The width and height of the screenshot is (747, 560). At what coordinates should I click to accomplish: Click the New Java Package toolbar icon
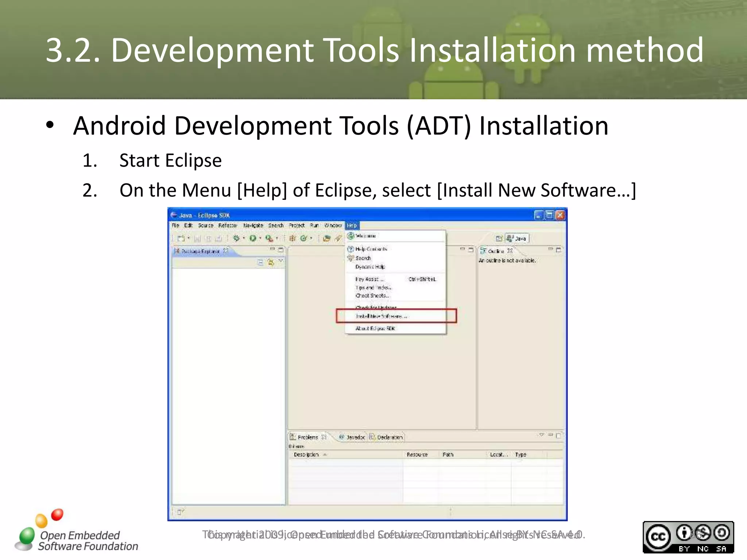pyautogui.click(x=293, y=238)
